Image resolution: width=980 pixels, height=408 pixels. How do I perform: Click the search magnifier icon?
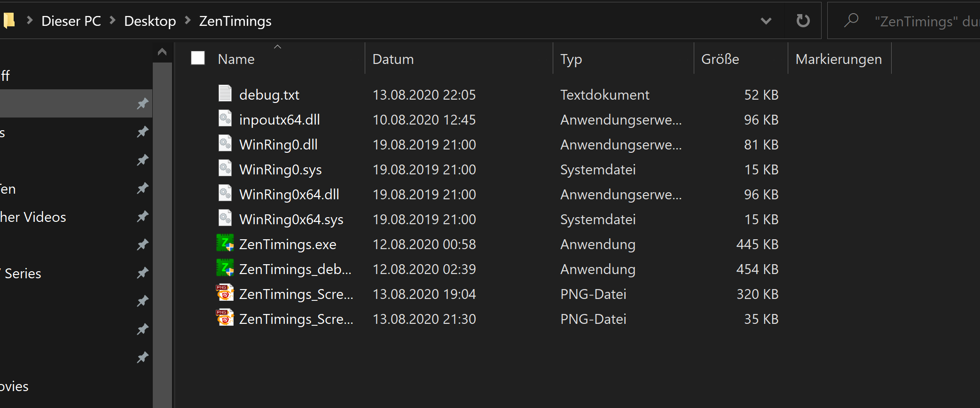pyautogui.click(x=851, y=21)
